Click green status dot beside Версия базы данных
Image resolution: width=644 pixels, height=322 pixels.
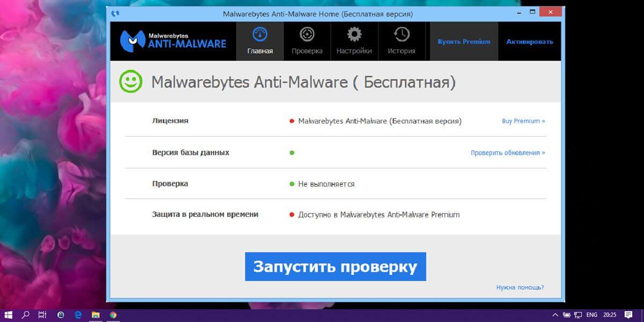[292, 152]
